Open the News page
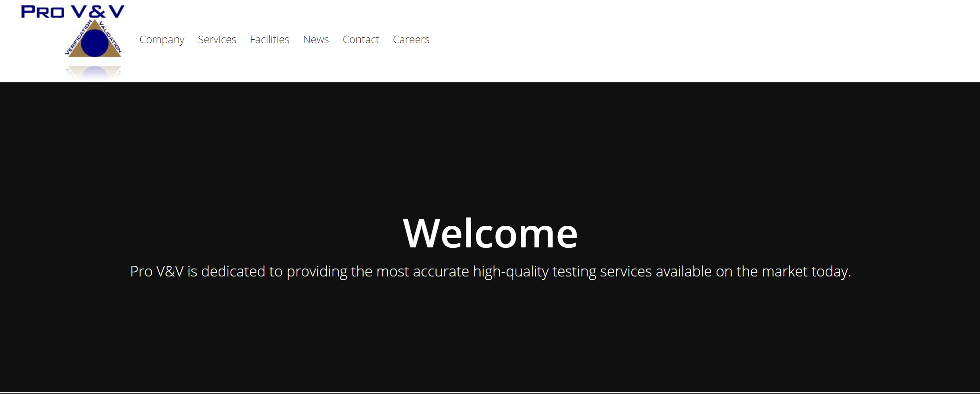Image resolution: width=980 pixels, height=394 pixels. pyautogui.click(x=316, y=40)
